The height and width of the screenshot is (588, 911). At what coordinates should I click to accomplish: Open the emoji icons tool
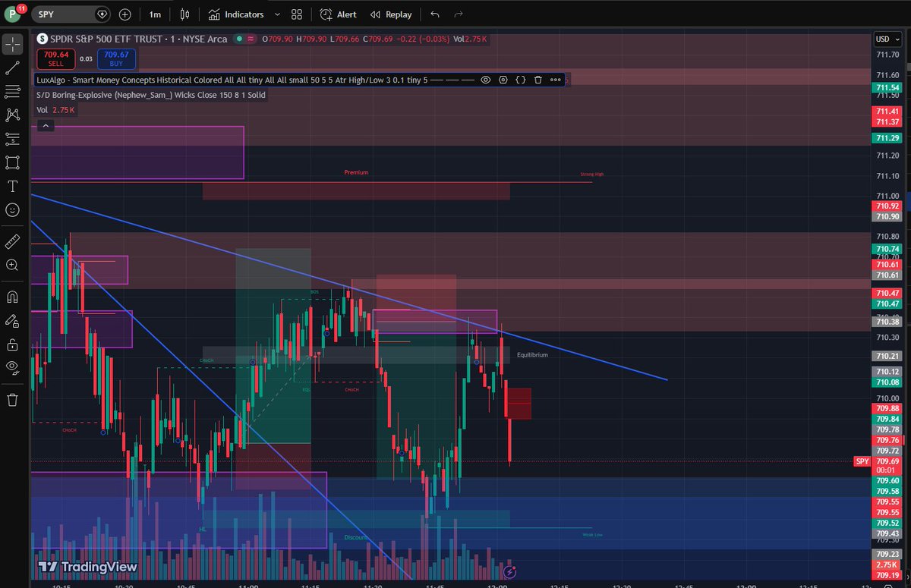pyautogui.click(x=12, y=210)
